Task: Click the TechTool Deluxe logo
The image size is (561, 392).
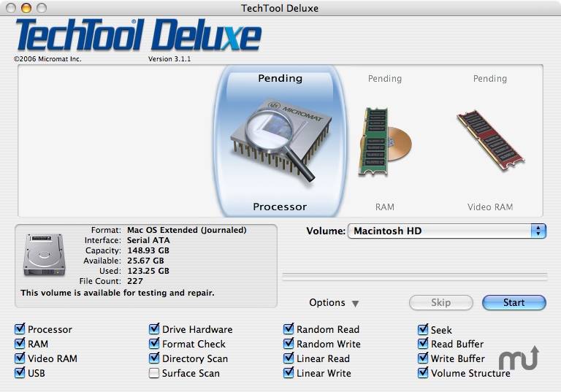Action: [139, 35]
